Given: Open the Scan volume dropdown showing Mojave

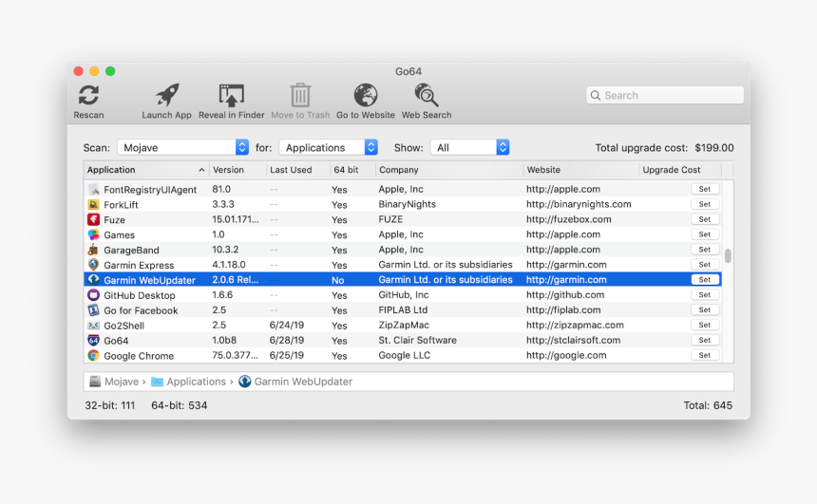Looking at the screenshot, I should coord(183,147).
